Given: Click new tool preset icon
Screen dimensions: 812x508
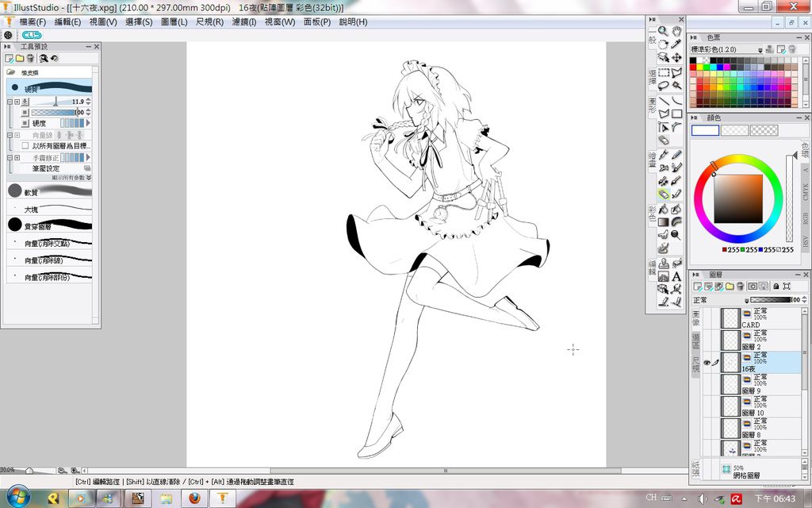Looking at the screenshot, I should click(9, 58).
